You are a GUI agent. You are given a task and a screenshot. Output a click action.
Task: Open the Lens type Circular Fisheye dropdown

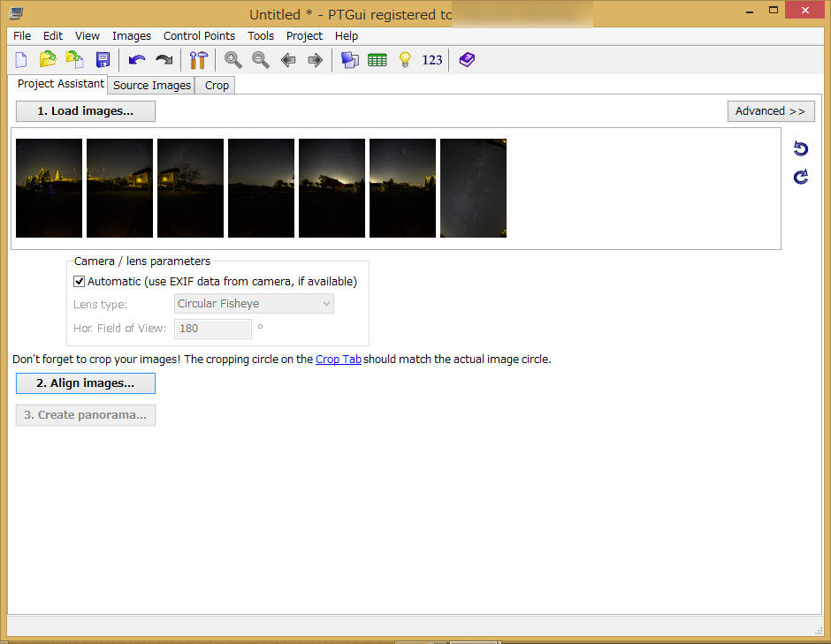coord(254,304)
